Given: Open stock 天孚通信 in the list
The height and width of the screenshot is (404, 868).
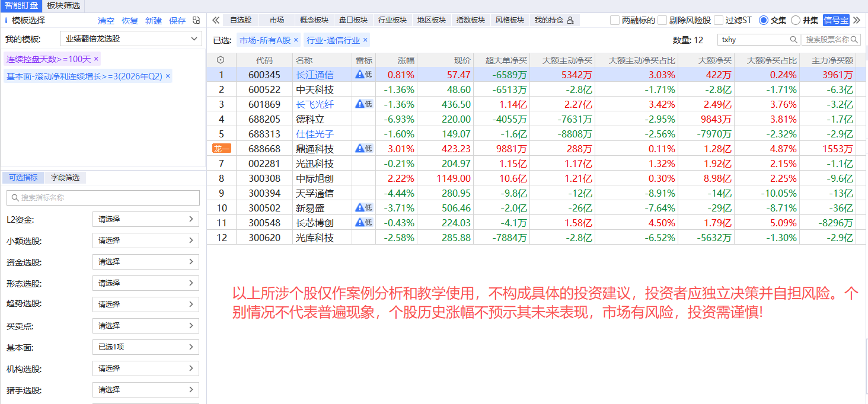Looking at the screenshot, I should (315, 193).
